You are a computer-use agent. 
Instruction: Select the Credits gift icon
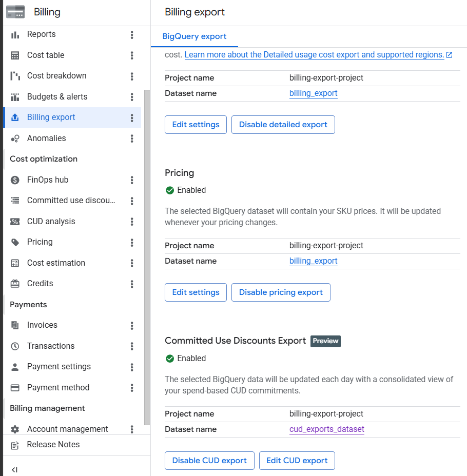pyautogui.click(x=15, y=284)
